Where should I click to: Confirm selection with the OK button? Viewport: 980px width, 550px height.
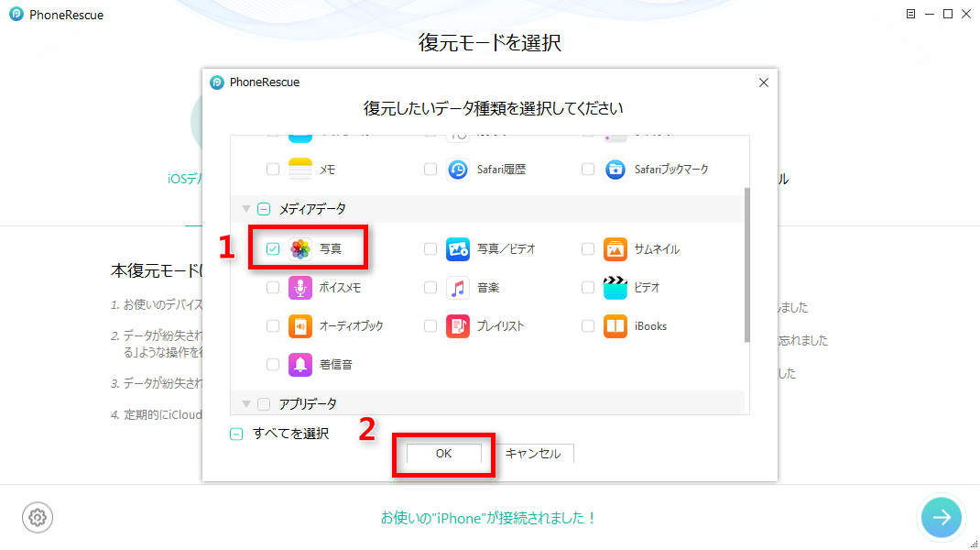[x=444, y=454]
